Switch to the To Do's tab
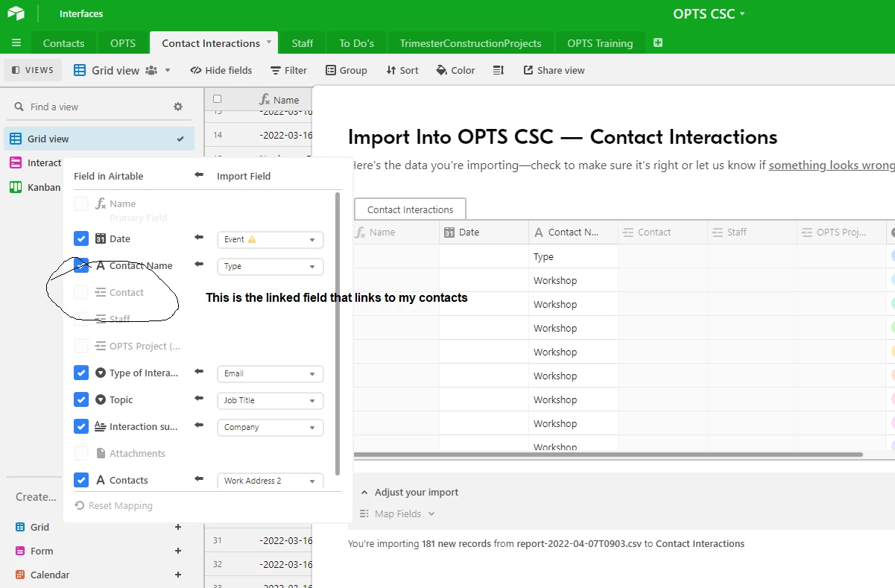This screenshot has height=588, width=895. tap(357, 43)
